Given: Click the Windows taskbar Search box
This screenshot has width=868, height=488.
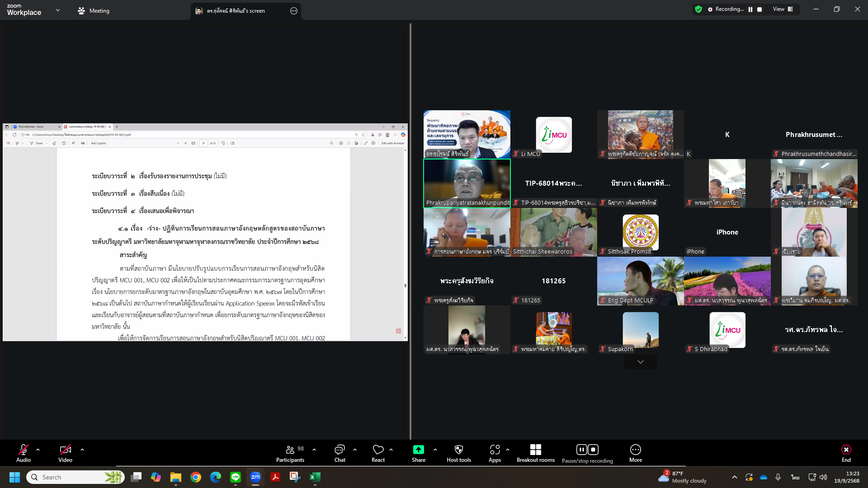Looking at the screenshot, I should 75,477.
